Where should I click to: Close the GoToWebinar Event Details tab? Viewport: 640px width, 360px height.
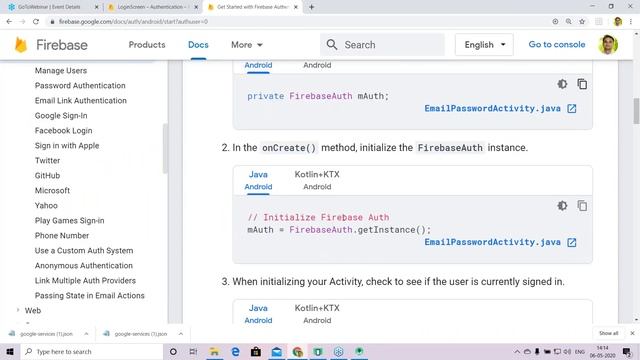click(x=96, y=7)
